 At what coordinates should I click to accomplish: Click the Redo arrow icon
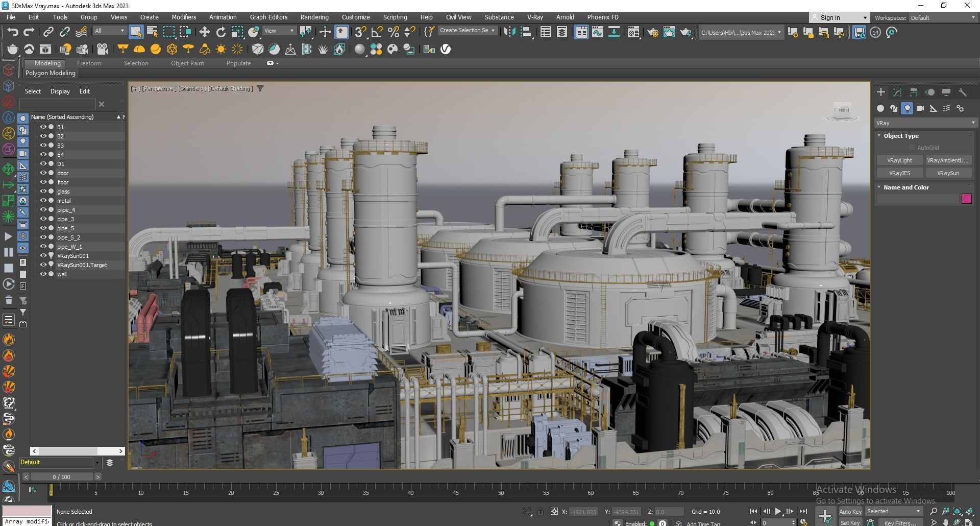(x=29, y=32)
